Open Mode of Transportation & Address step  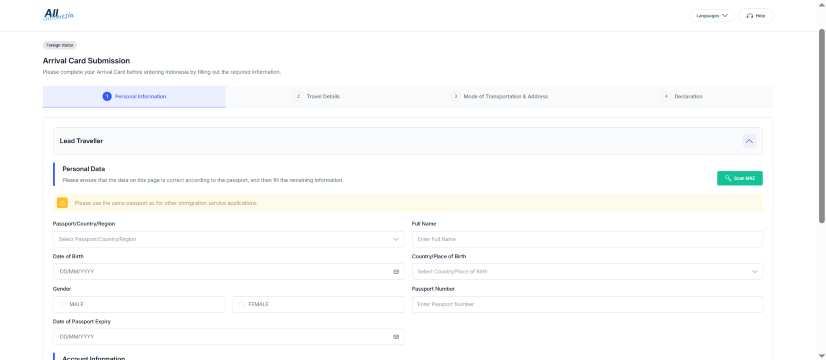pos(499,96)
